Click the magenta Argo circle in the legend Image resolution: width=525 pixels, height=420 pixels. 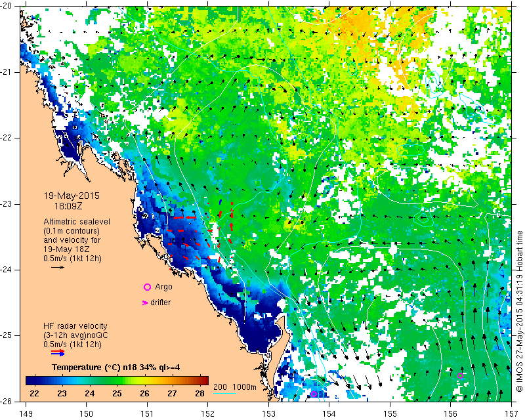[x=147, y=287]
